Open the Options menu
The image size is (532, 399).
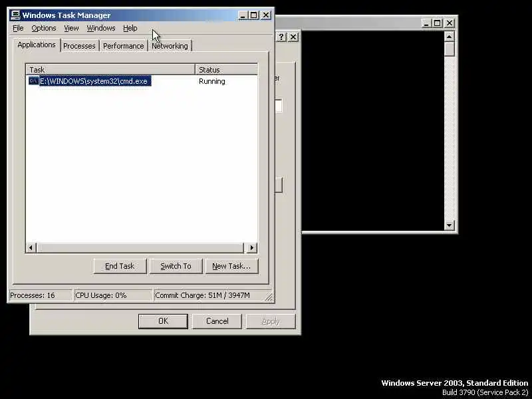coord(44,28)
